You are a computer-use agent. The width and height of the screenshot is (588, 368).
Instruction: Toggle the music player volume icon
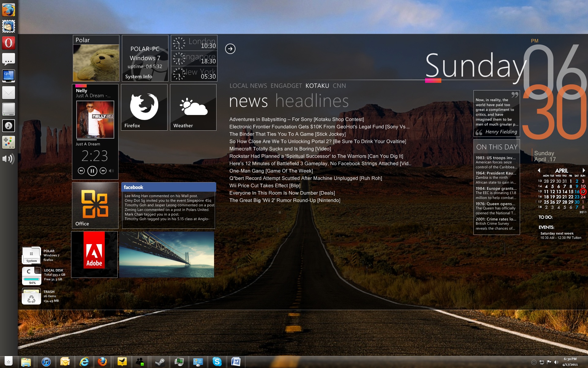(x=111, y=171)
